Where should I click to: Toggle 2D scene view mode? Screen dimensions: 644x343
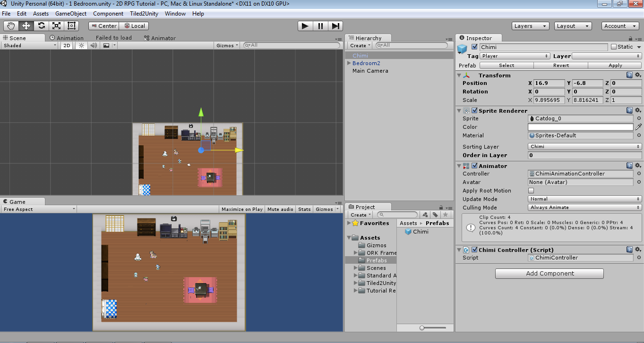click(67, 45)
